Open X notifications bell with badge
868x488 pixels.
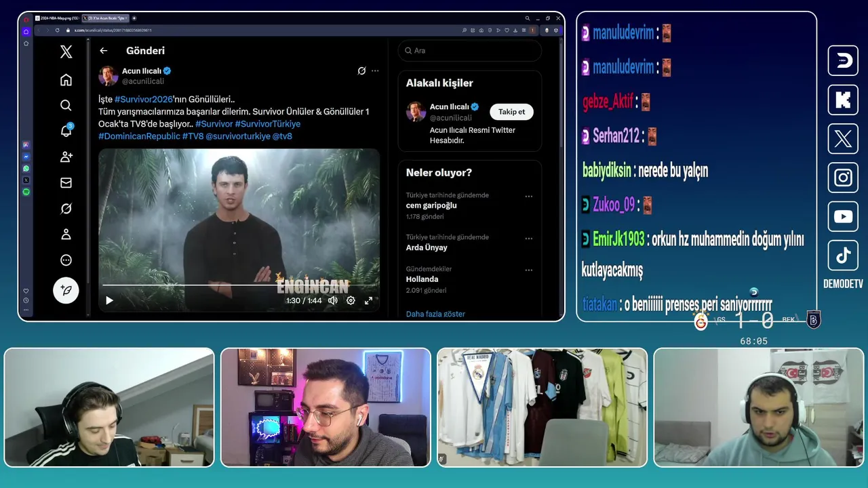(x=66, y=131)
